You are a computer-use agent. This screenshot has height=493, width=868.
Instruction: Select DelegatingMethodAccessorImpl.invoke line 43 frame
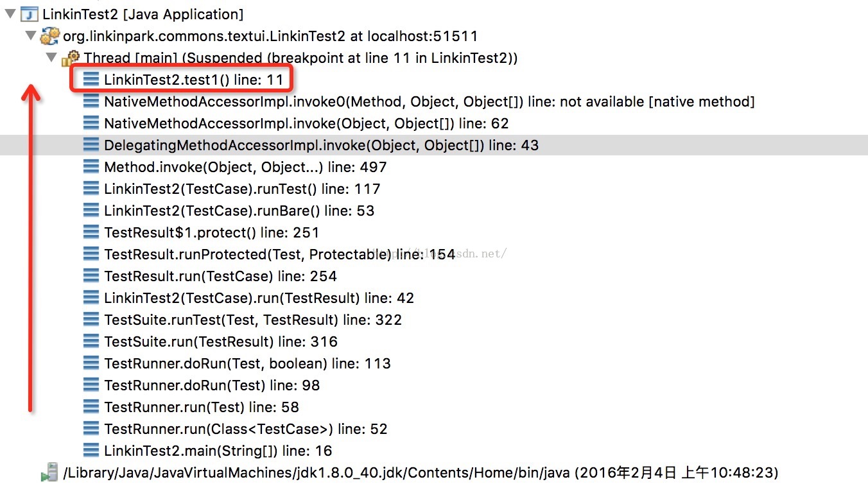321,146
